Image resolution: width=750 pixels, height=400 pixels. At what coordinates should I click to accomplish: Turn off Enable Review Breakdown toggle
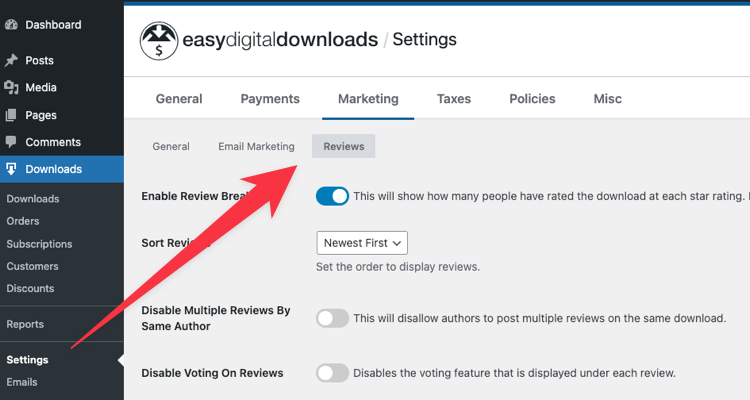(332, 196)
